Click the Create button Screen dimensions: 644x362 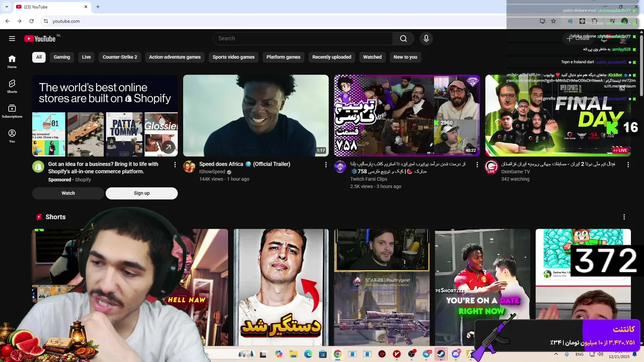(x=577, y=39)
